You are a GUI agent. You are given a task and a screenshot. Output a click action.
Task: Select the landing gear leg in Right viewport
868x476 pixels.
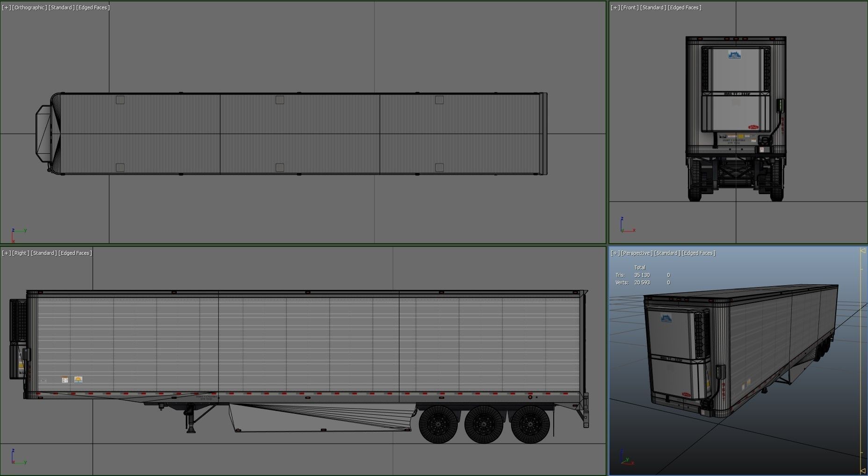pos(191,418)
